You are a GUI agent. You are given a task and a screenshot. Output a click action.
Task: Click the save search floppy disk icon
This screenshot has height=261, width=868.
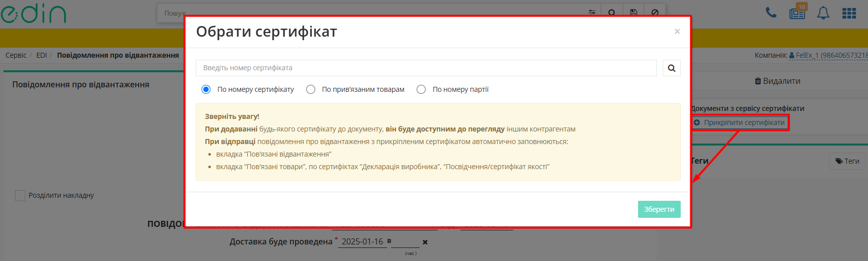tap(634, 13)
